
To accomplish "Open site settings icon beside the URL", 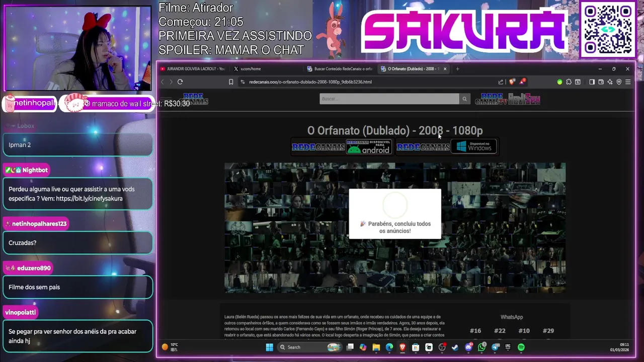I will (243, 82).
